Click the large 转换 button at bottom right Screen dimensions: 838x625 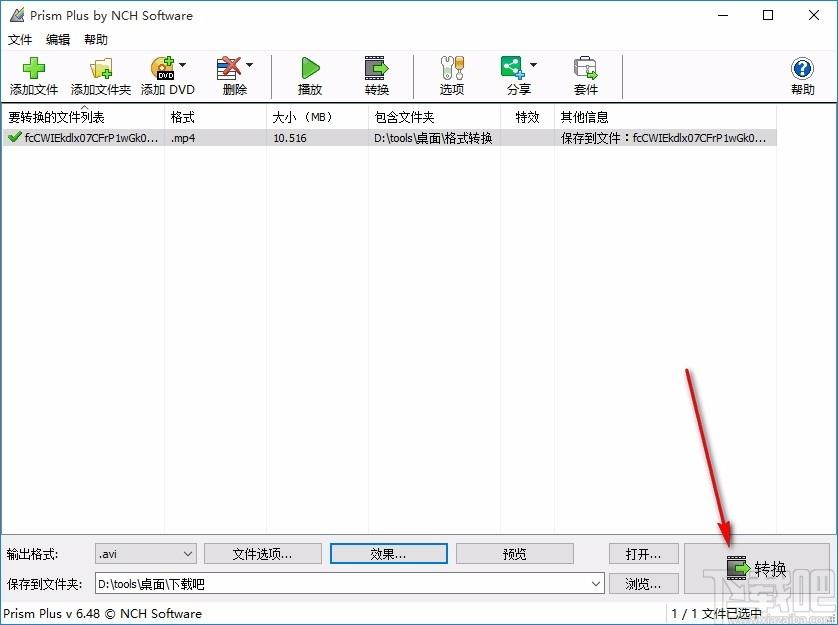click(757, 569)
